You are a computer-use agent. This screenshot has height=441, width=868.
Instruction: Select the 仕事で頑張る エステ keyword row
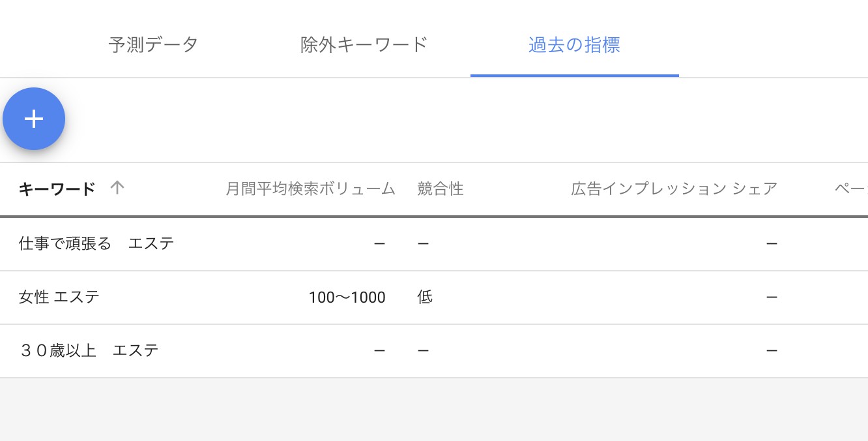[x=434, y=244]
